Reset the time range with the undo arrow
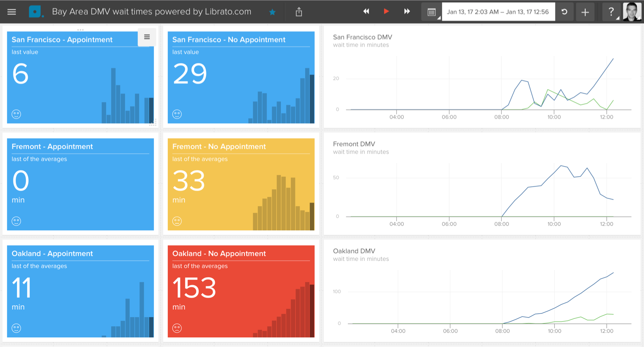The width and height of the screenshot is (644, 347). tap(564, 12)
